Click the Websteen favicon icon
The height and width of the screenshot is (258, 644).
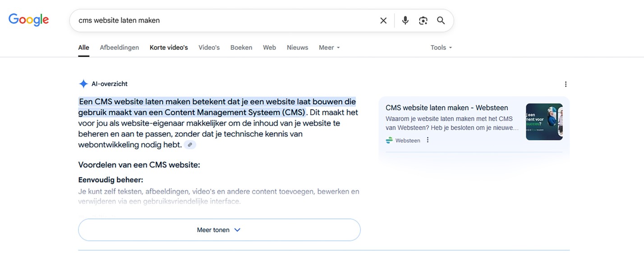[389, 140]
